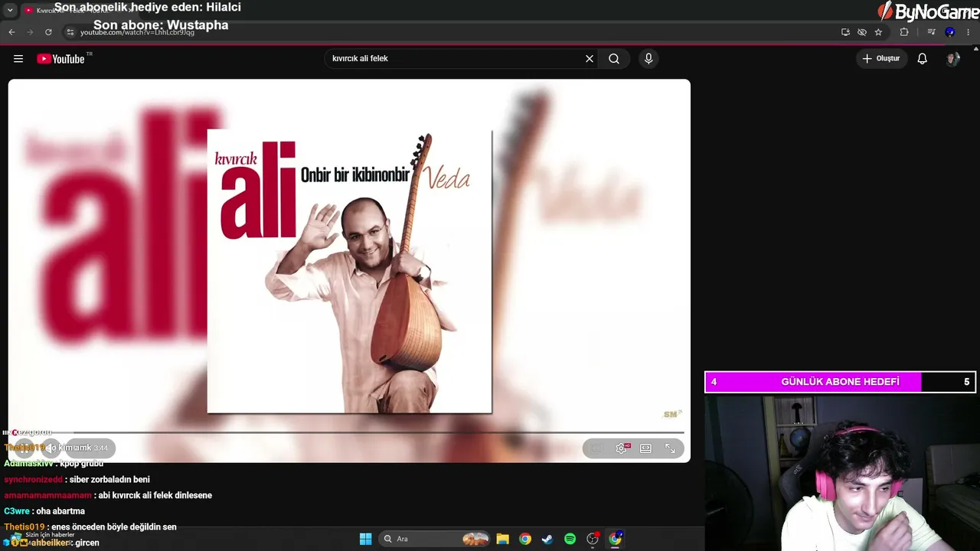Go back with the browser back arrow
Viewport: 980px width, 551px height.
pyautogui.click(x=11, y=32)
